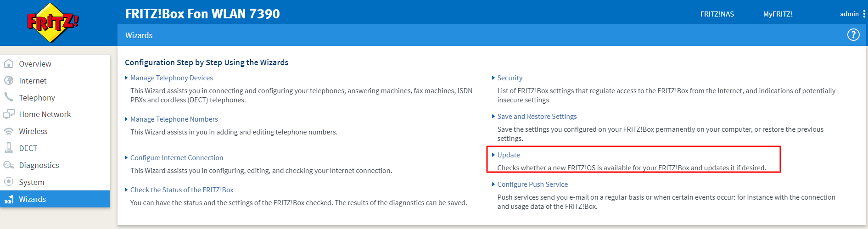Select the Wizards menu item
The width and height of the screenshot is (868, 229).
(55, 199)
